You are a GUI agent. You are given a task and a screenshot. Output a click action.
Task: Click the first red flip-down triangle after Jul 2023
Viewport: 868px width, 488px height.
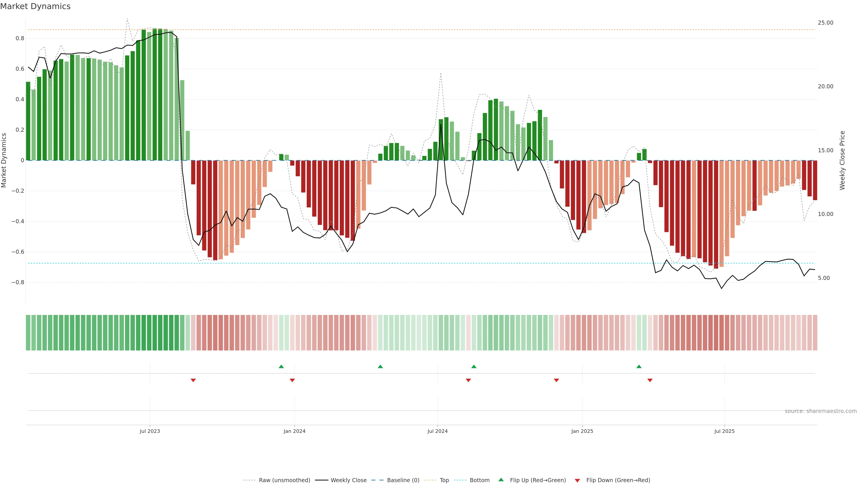[x=193, y=380]
